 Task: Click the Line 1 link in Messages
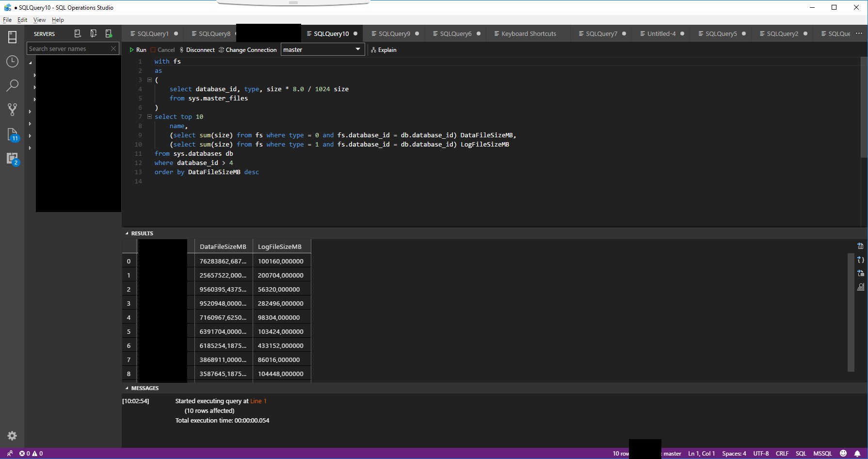click(258, 401)
